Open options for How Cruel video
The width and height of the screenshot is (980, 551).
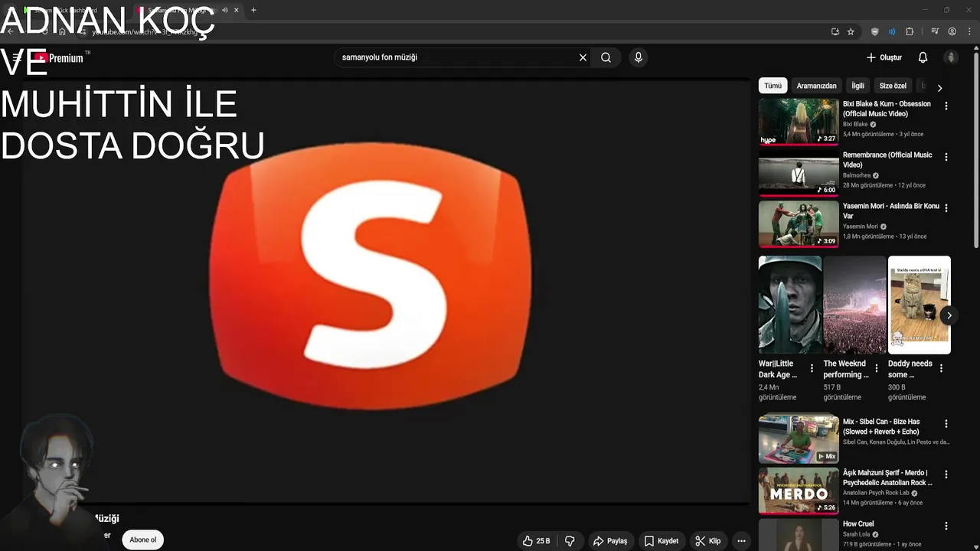(x=946, y=527)
